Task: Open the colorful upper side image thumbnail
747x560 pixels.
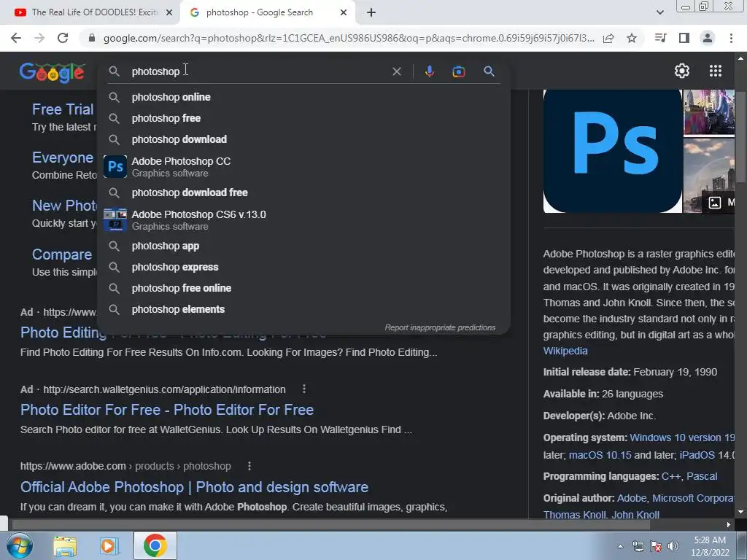Action: click(x=709, y=112)
